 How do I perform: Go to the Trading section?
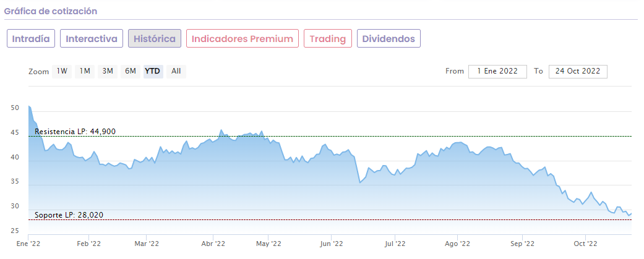[x=328, y=38]
